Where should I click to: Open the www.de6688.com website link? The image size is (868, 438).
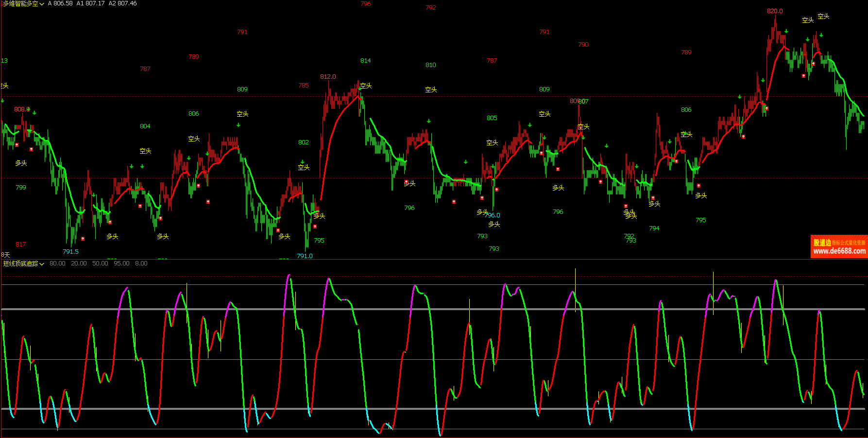(839, 251)
